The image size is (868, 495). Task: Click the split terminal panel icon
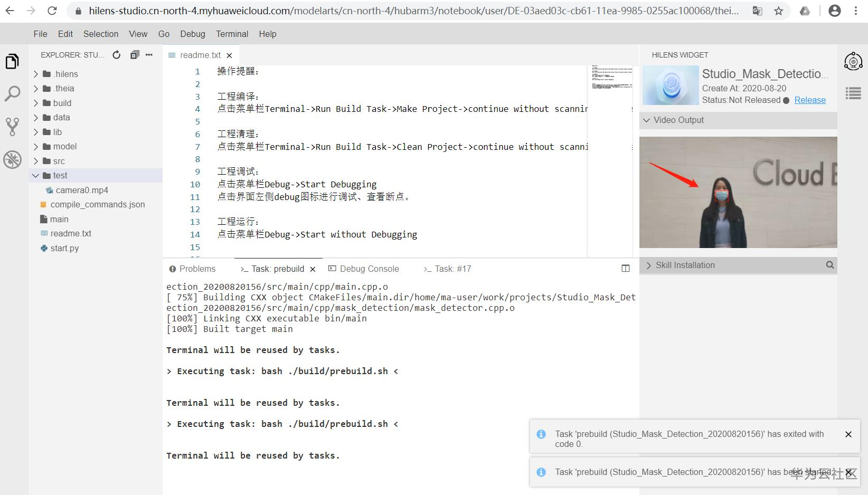coord(626,269)
